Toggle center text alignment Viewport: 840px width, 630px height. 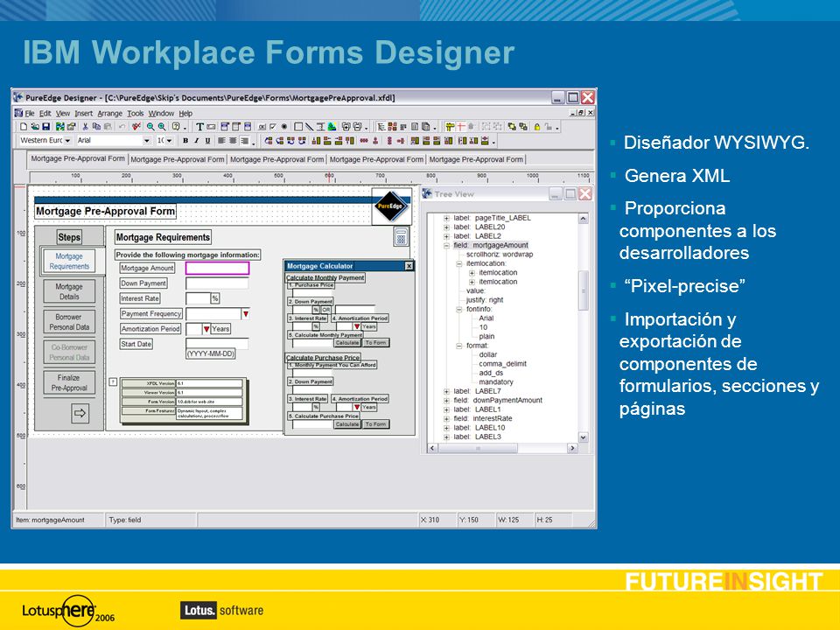[233, 140]
